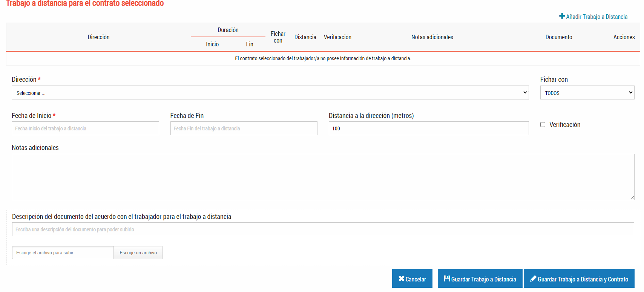Focus the Distancia a la dirección field
This screenshot has height=292, width=644.
(429, 128)
